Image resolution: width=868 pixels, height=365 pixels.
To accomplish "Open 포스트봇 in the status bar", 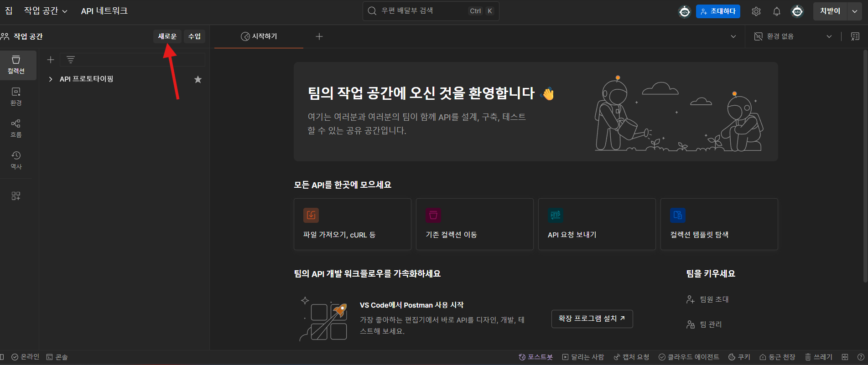I will coord(536,357).
